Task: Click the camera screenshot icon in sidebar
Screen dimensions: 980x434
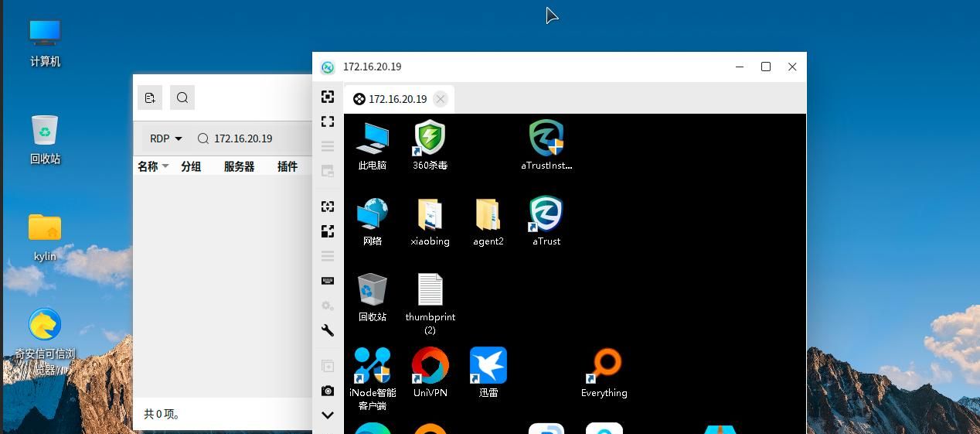Action: coord(328,391)
